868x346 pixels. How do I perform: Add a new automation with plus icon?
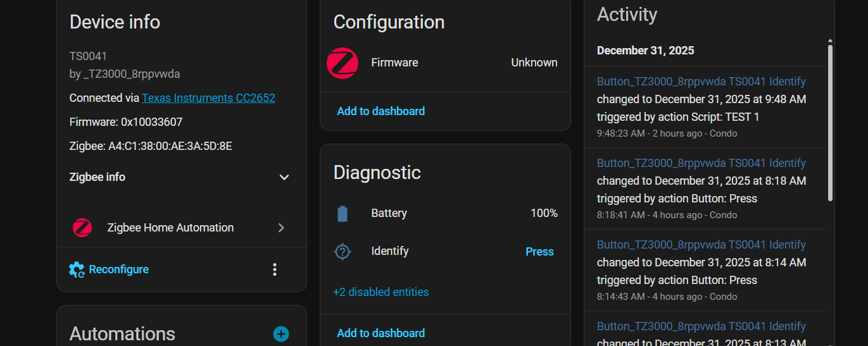point(281,334)
